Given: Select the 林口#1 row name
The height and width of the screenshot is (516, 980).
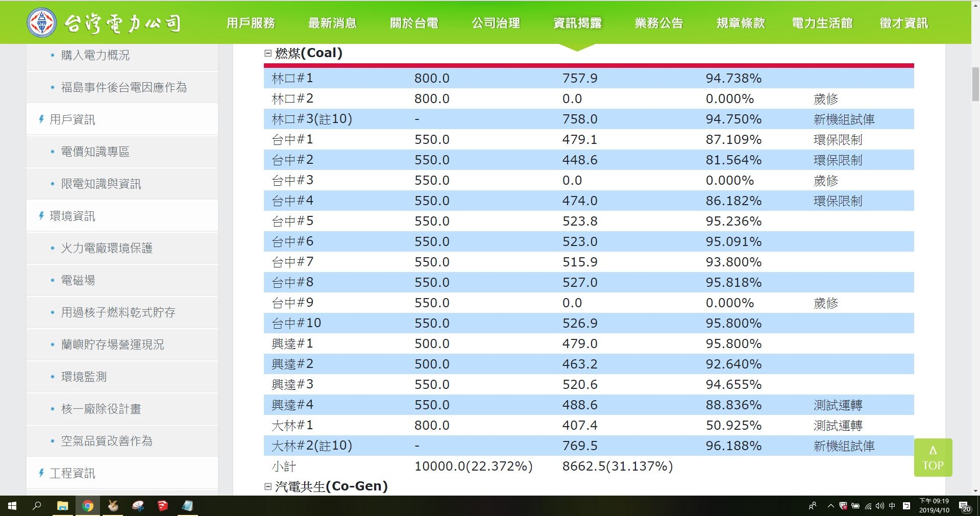Looking at the screenshot, I should click(x=292, y=78).
